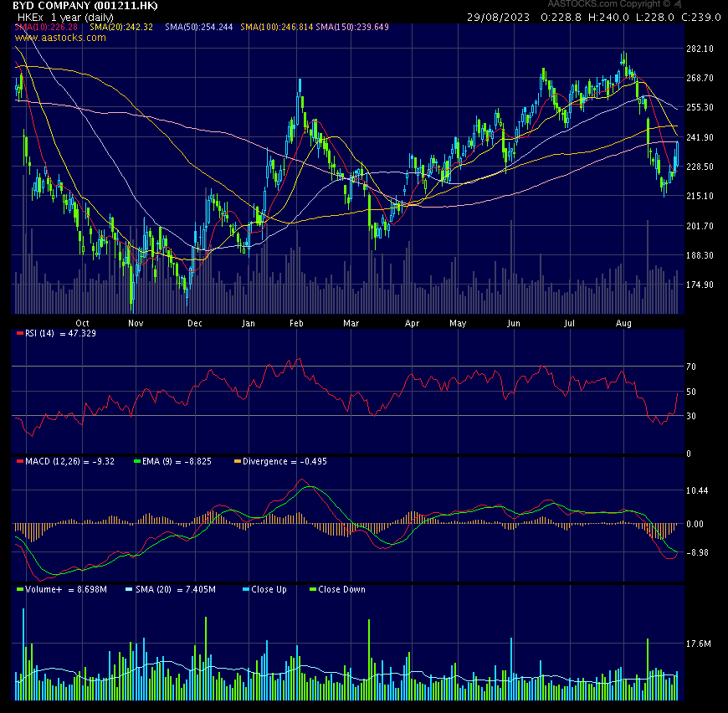Click the SMA(20):242.32 legend
The image size is (728, 713).
(121, 27)
